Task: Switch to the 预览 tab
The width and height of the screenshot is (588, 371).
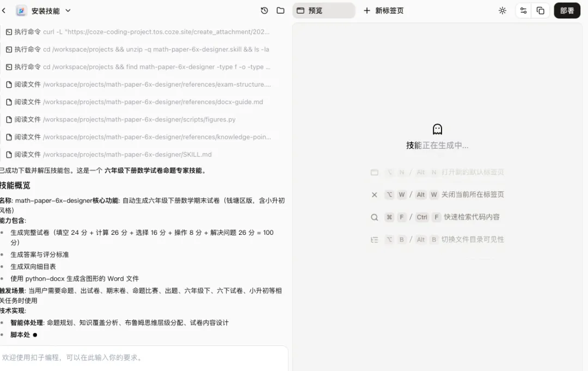Action: point(323,10)
